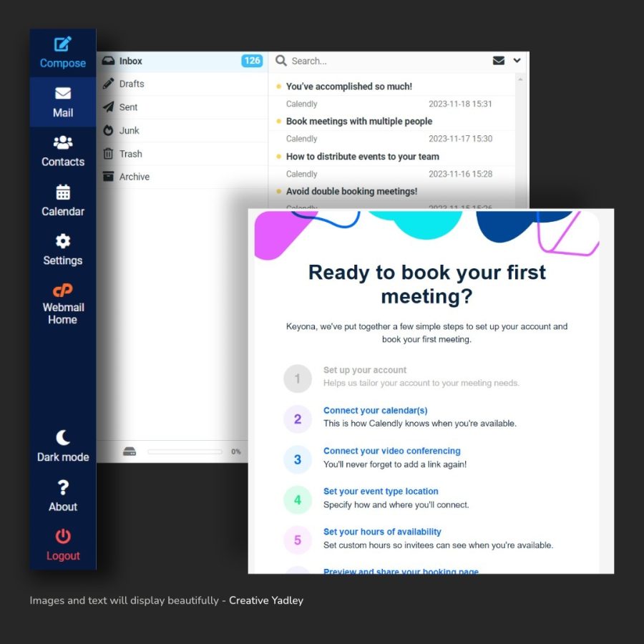The width and height of the screenshot is (644, 644).
Task: Click the greyed 'Set up your account' step
Action: (x=364, y=370)
